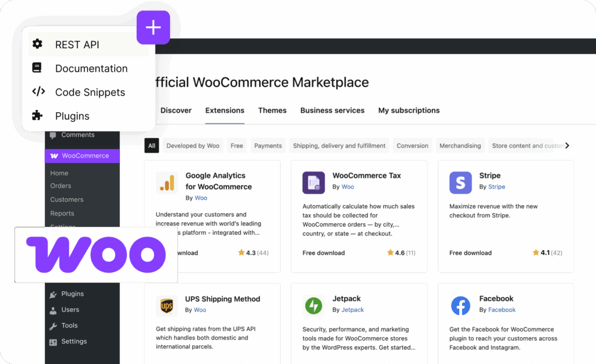This screenshot has width=596, height=364.
Task: Click the Google Analytics extension icon
Action: pyautogui.click(x=167, y=183)
